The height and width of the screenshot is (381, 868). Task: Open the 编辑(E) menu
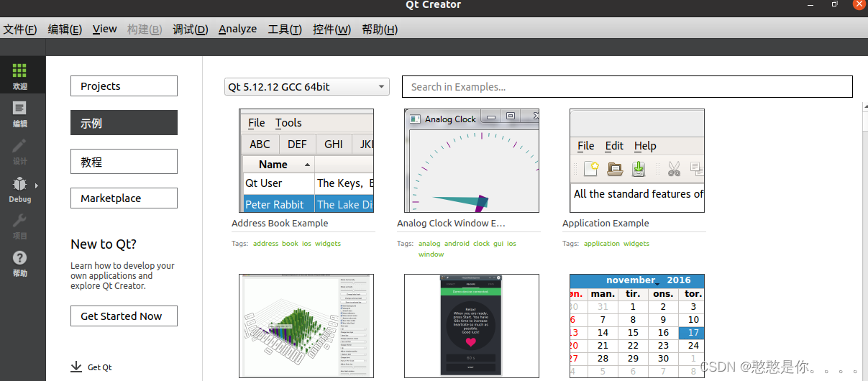coord(65,29)
